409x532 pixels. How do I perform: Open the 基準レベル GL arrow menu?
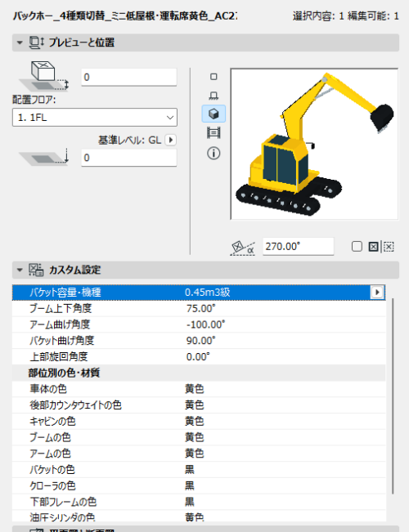[170, 140]
